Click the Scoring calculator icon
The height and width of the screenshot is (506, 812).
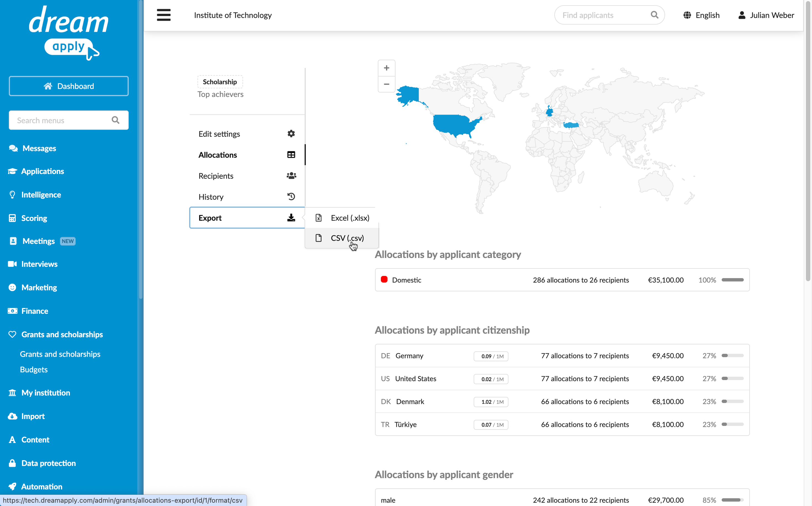(12, 218)
